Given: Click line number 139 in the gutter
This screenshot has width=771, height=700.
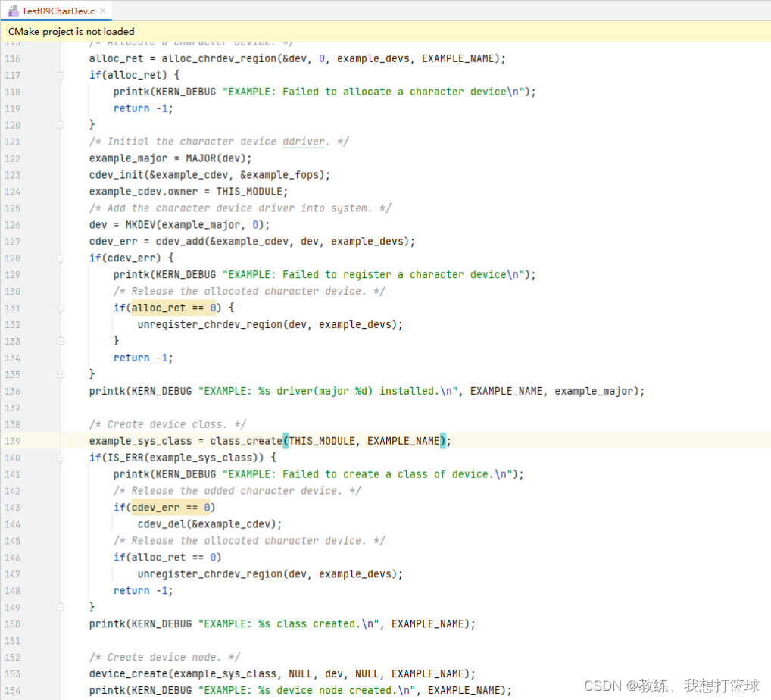Looking at the screenshot, I should tap(13, 441).
